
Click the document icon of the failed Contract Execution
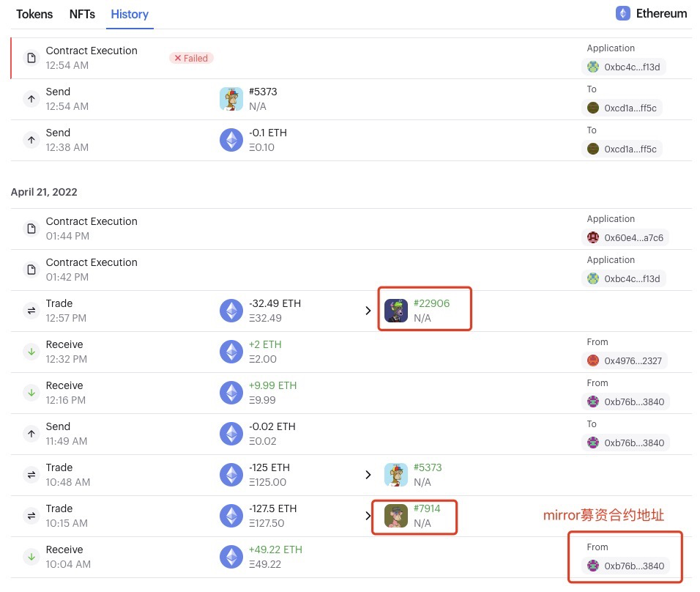[31, 58]
